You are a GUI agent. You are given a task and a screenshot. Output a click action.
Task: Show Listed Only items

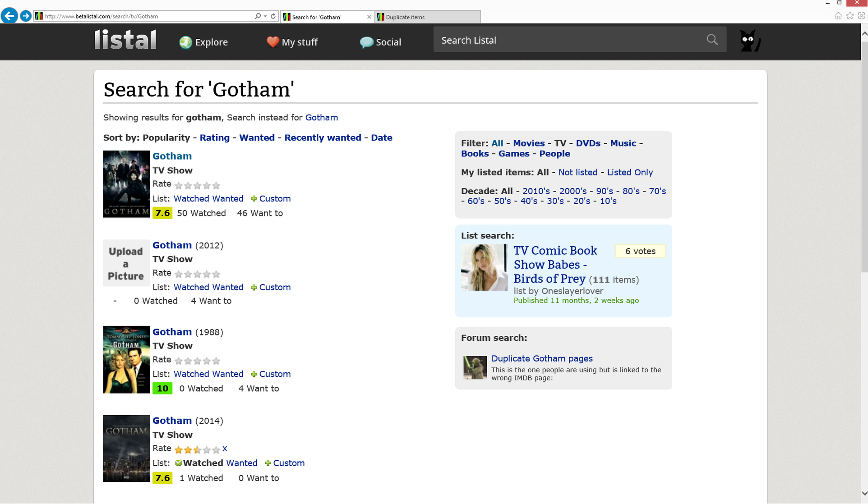[x=630, y=173]
